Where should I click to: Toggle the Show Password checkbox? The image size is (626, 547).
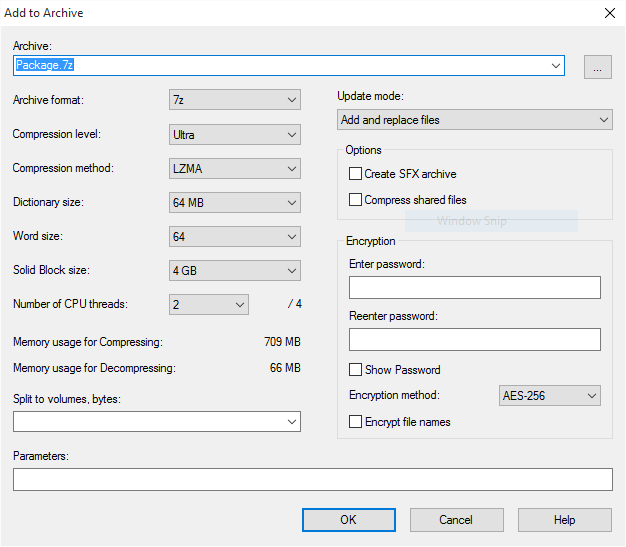355,370
